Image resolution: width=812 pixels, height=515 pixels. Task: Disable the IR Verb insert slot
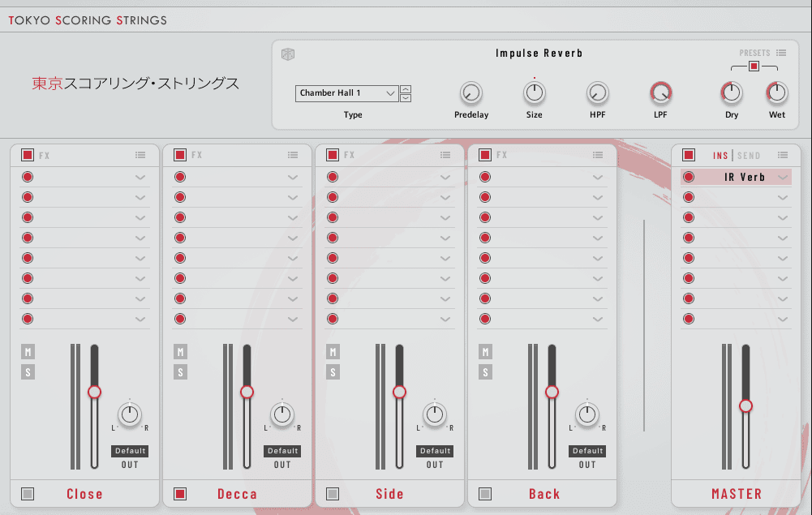[x=689, y=178]
